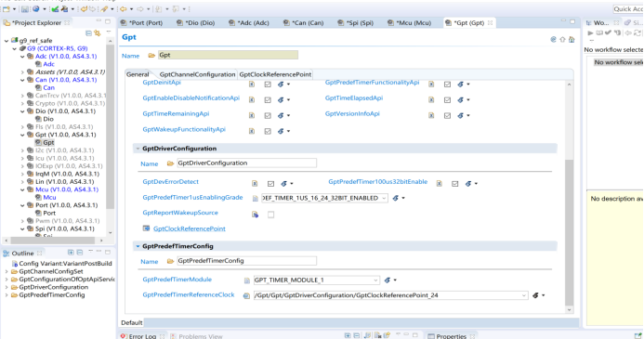Toggle the GptTimeElapsedApi checkbox
Image resolution: width=644 pixels, height=339 pixels.
[447, 99]
